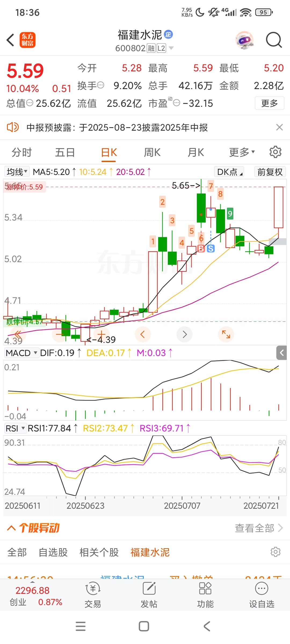Tap the chart next-candle right arrow
The image size is (290, 644).
tap(184, 334)
